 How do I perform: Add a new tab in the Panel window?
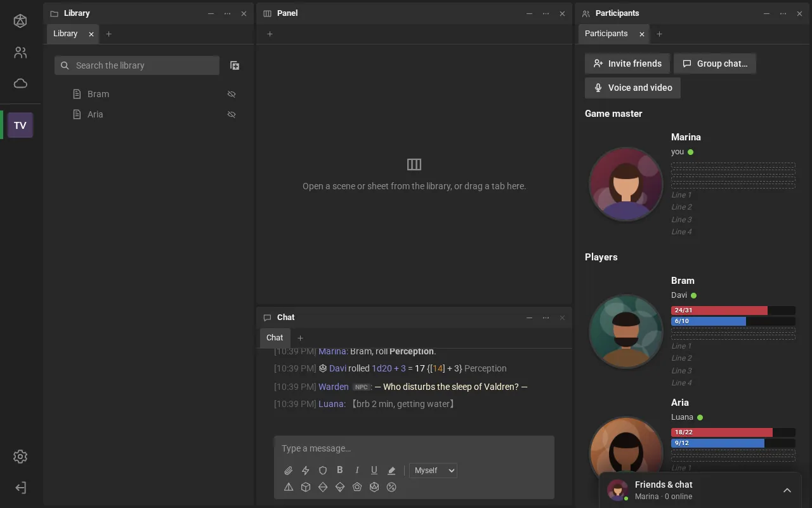[270, 34]
